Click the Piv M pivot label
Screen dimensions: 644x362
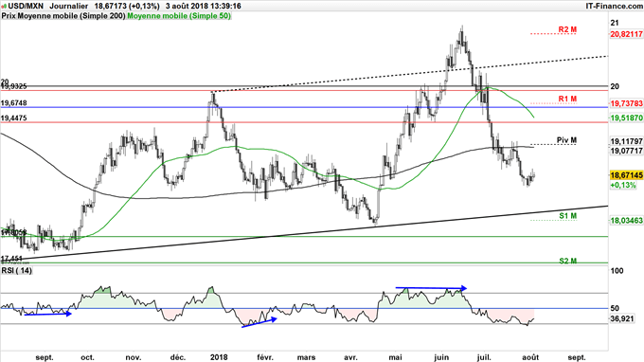click(566, 140)
